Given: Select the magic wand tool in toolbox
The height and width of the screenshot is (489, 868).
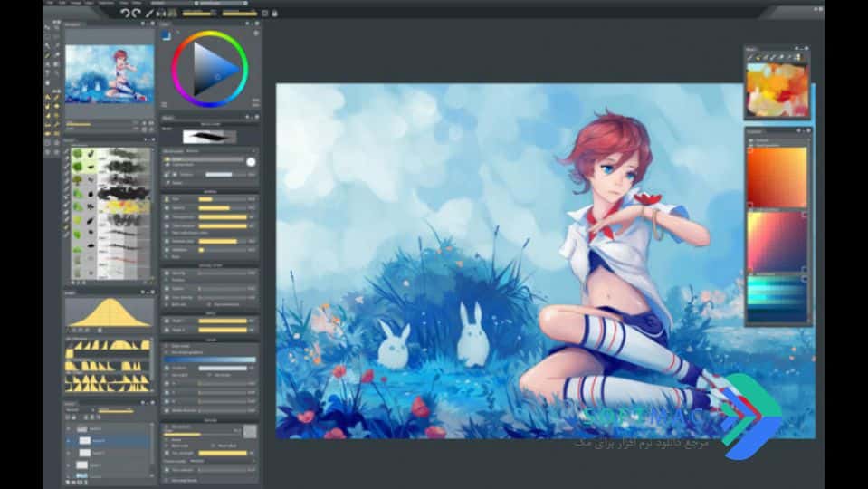Looking at the screenshot, I should tap(48, 46).
